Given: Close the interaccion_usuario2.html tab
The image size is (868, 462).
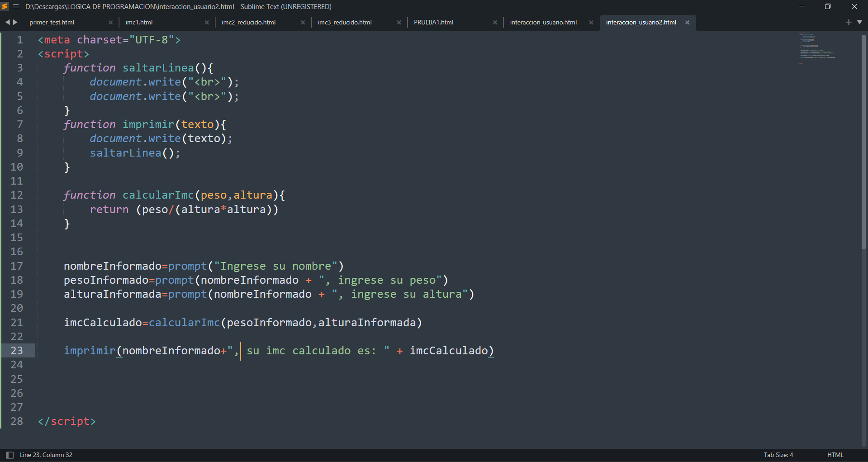Looking at the screenshot, I should [x=687, y=23].
